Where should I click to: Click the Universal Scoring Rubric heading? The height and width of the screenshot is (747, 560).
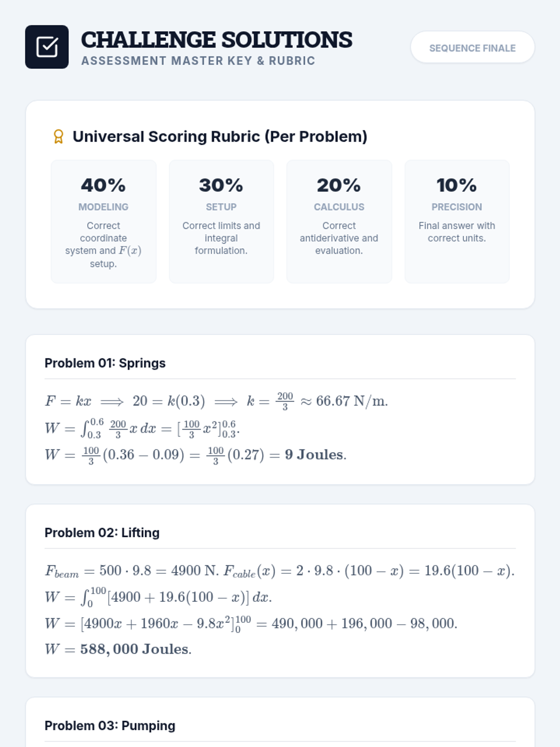(x=220, y=136)
